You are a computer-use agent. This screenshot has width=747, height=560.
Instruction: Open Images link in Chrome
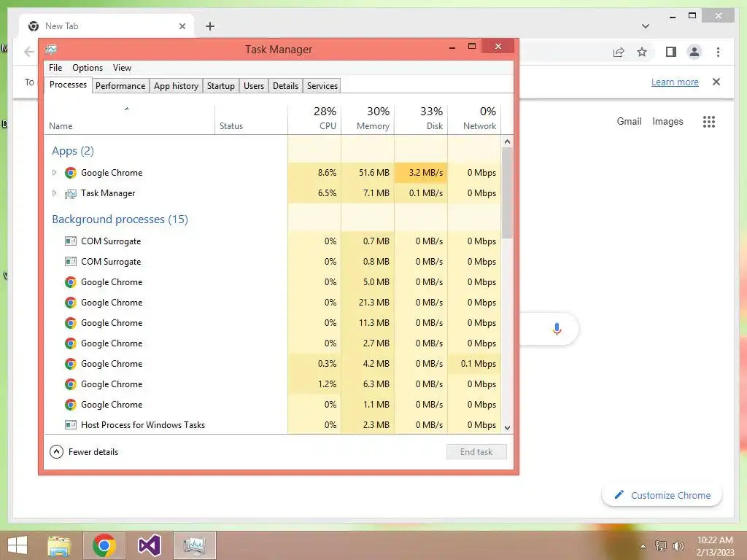(x=667, y=121)
